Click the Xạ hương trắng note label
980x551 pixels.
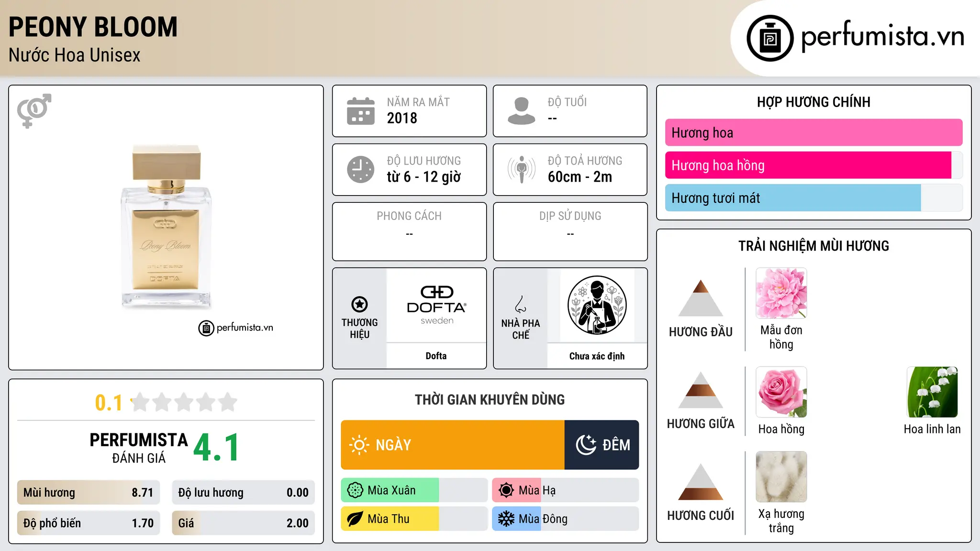781,521
